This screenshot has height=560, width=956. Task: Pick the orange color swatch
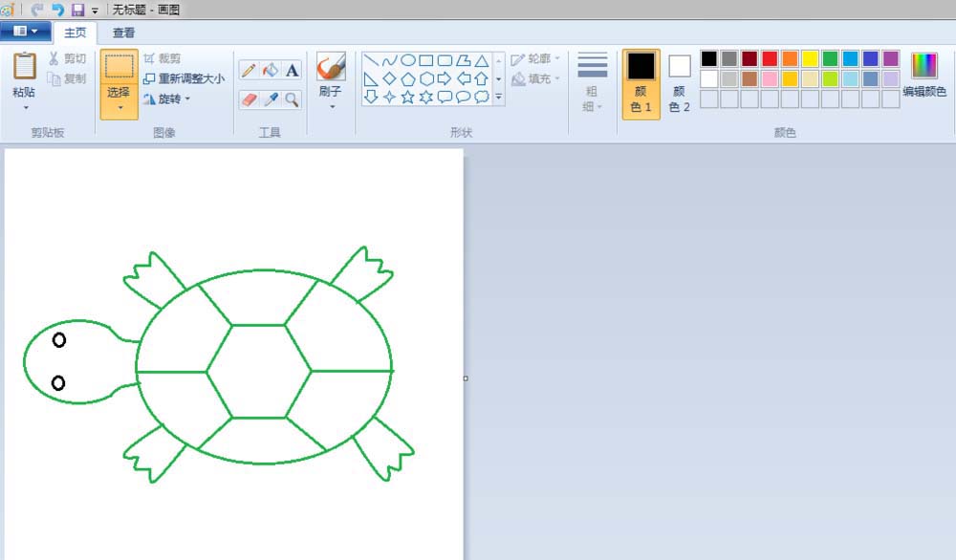pos(790,58)
